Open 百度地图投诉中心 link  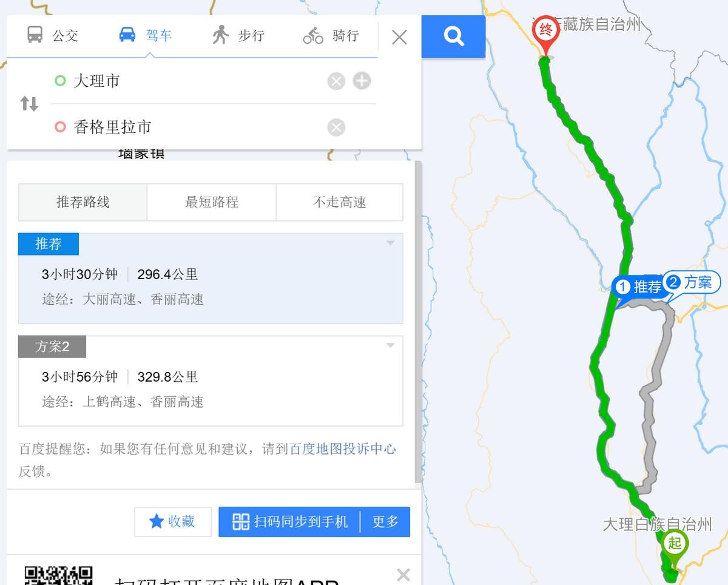343,449
